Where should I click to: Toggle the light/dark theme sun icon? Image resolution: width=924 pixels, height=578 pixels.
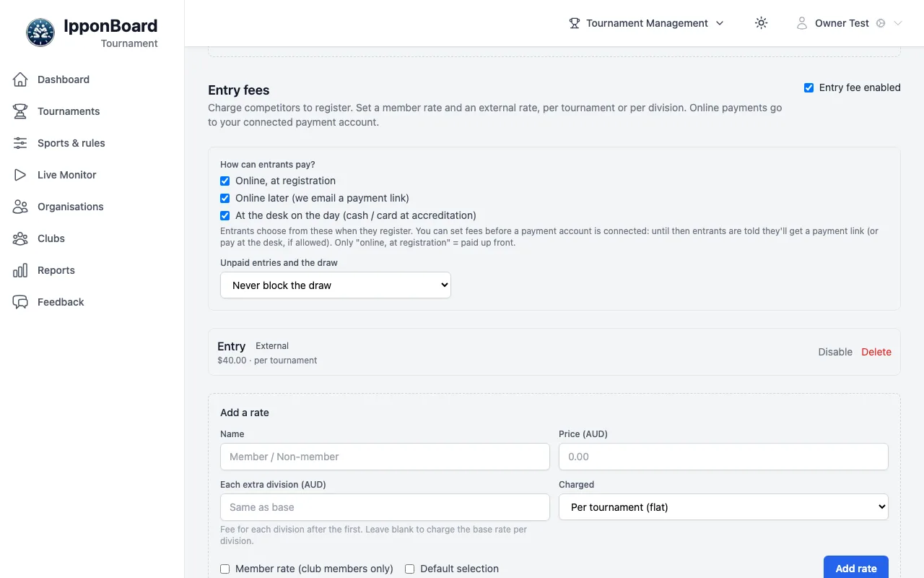tap(761, 23)
